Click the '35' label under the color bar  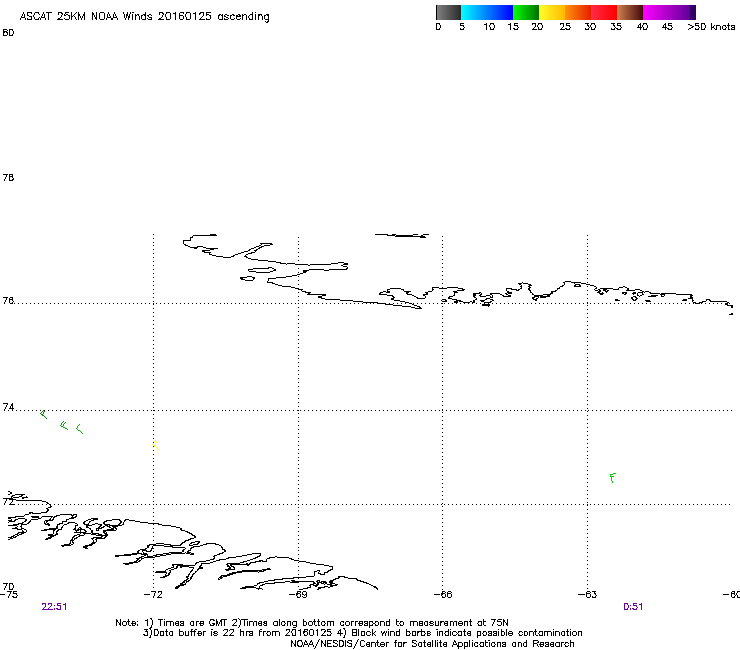616,27
